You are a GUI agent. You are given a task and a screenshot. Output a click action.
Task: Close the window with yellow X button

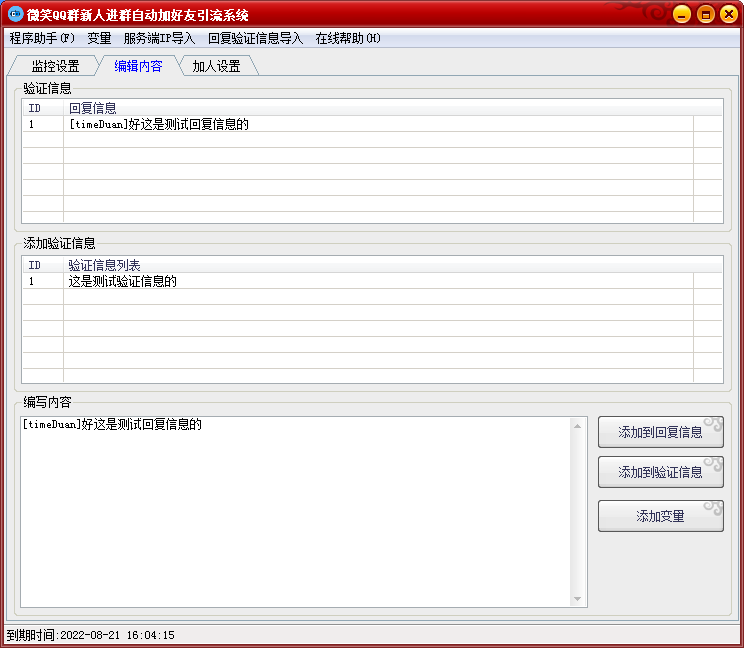pos(729,14)
